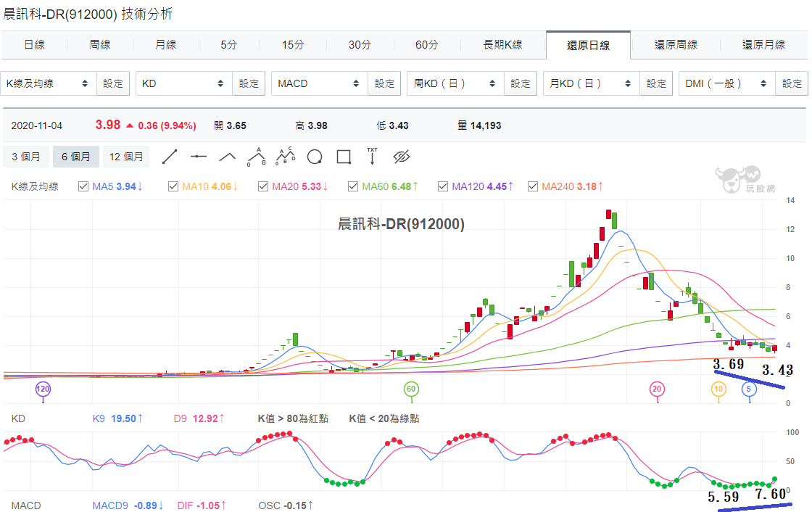Select the trend line drawing tool
Screen dimensions: 812x512
tap(170, 157)
